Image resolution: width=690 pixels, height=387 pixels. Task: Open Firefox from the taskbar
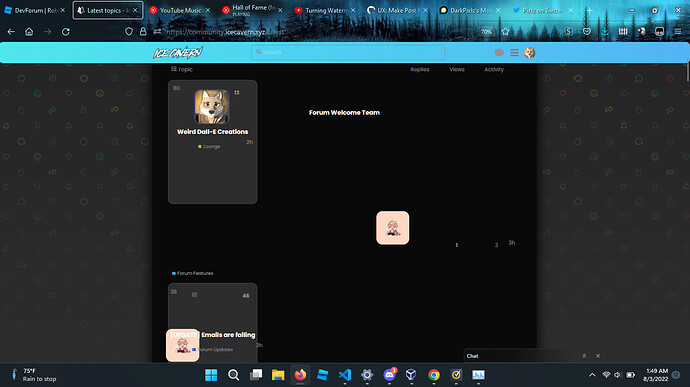tap(300, 375)
